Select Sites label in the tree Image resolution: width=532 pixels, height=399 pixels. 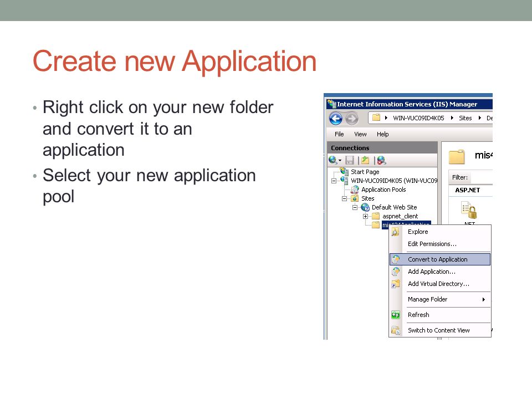click(367, 198)
